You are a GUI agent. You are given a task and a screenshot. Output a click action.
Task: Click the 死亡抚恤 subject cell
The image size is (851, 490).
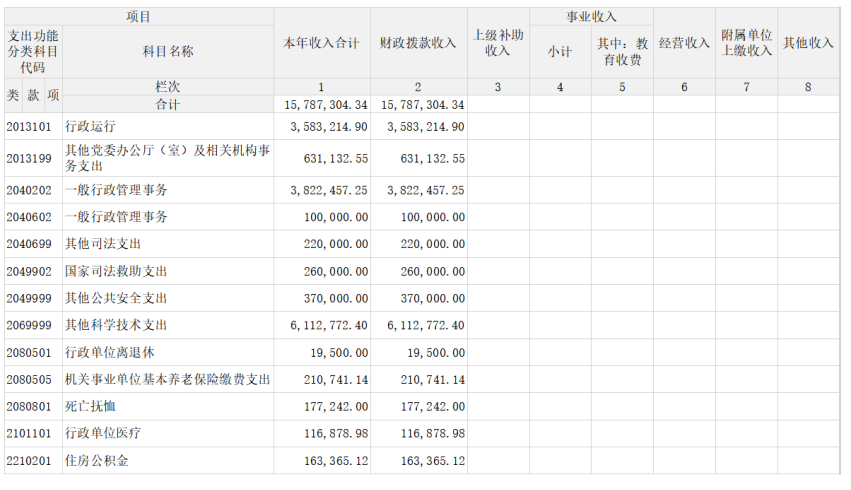click(167, 406)
